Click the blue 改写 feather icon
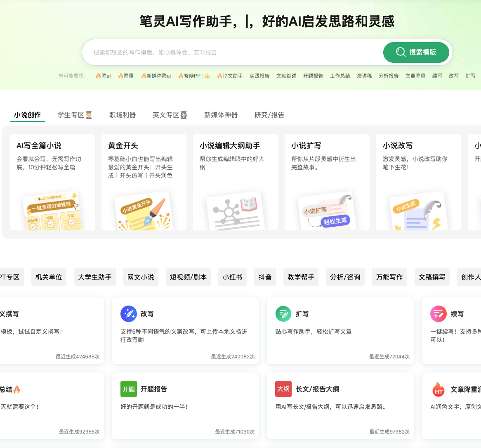 [x=129, y=314]
